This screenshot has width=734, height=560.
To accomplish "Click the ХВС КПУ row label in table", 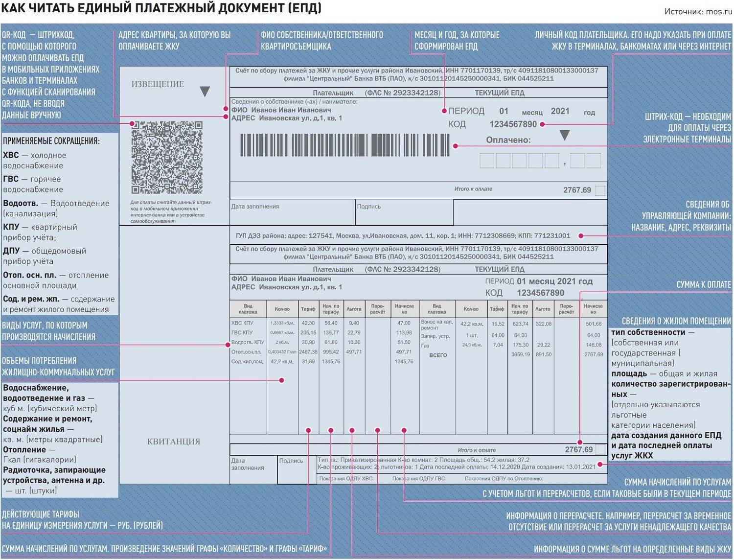I will tap(242, 323).
